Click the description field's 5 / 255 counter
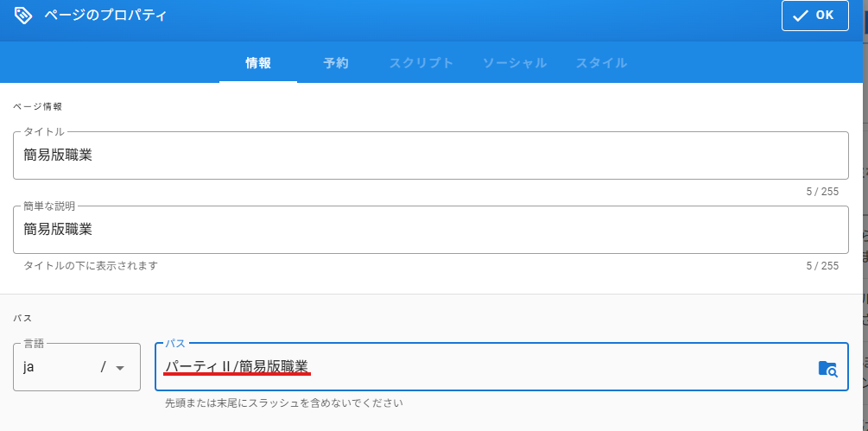Screen dimensions: 868x431 click(x=821, y=266)
